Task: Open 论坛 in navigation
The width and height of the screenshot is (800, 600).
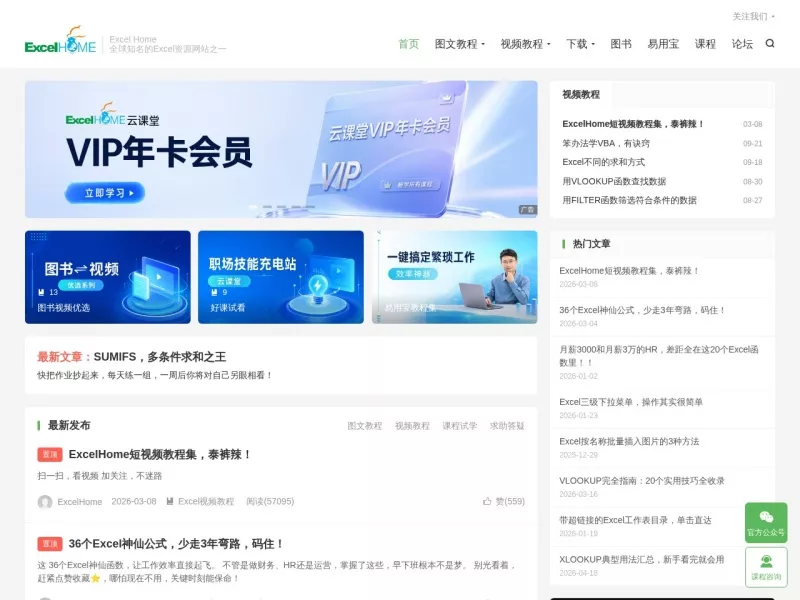Action: pyautogui.click(x=742, y=44)
